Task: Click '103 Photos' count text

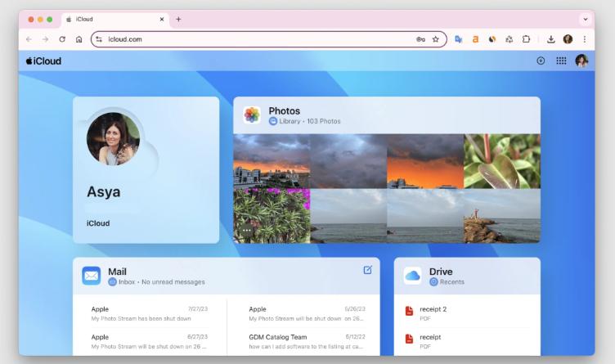Action: click(x=324, y=121)
